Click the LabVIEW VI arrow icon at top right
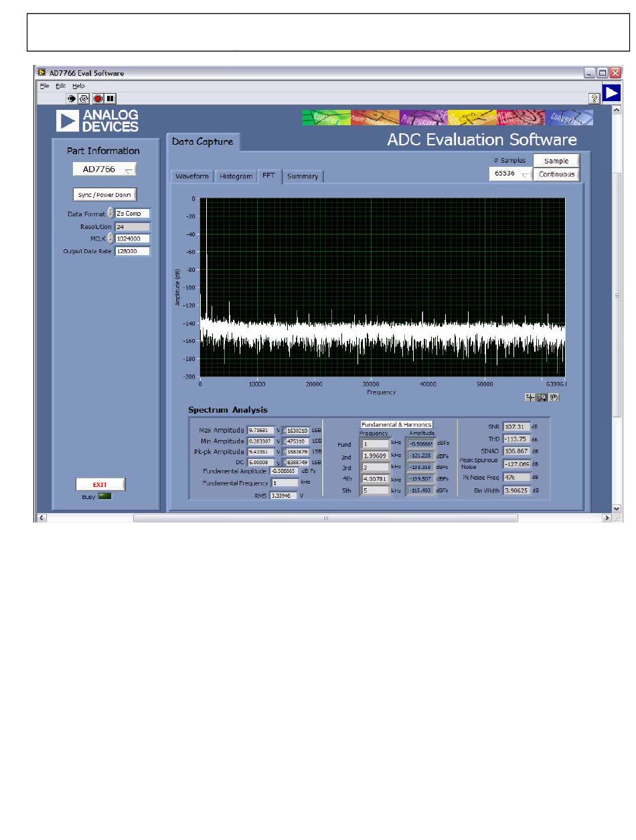 pos(611,93)
